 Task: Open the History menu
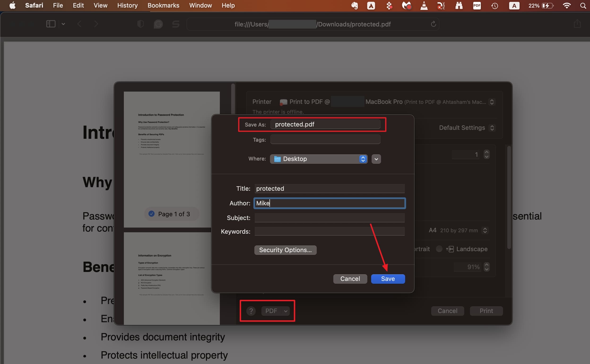(x=127, y=5)
